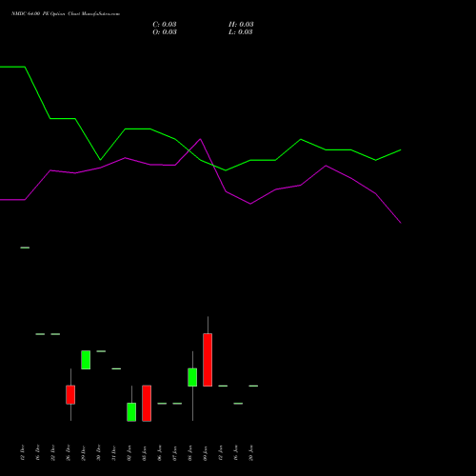
Task: Click the 26 Dec date label
Action: click(x=68, y=452)
